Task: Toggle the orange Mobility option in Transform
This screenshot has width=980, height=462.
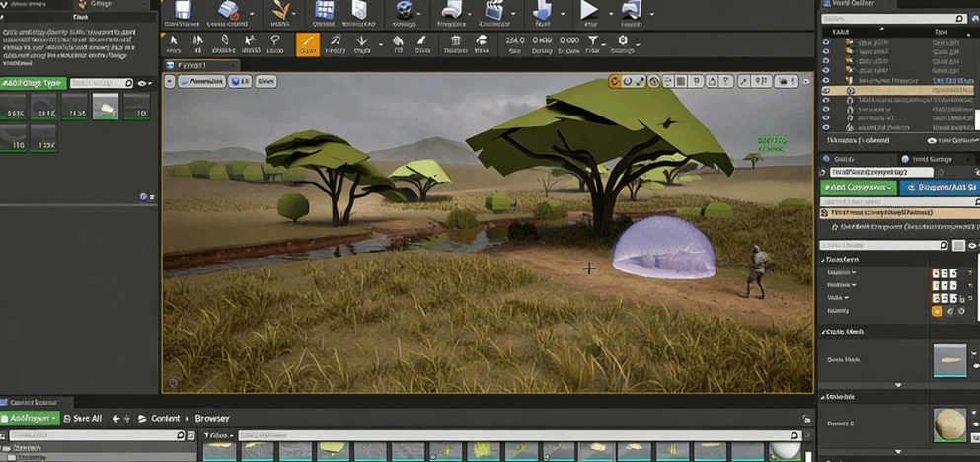Action: click(x=937, y=311)
